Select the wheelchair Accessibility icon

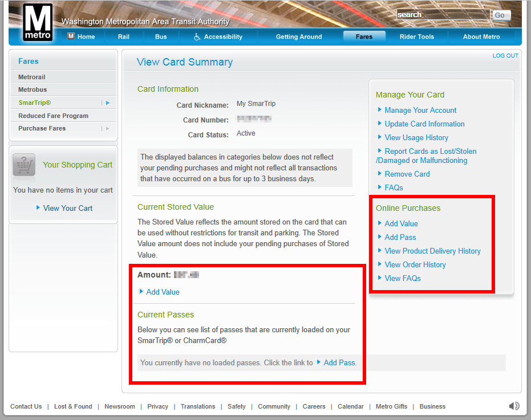point(196,36)
